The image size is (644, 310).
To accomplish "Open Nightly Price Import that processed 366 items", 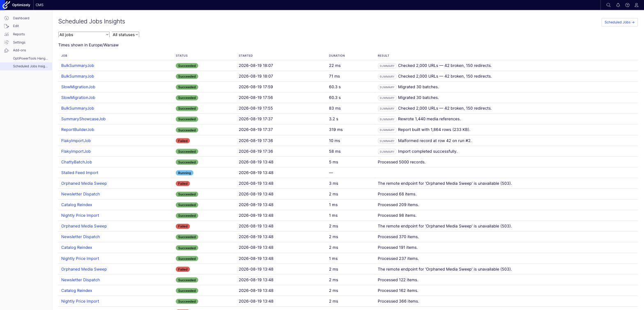I will [x=80, y=301].
